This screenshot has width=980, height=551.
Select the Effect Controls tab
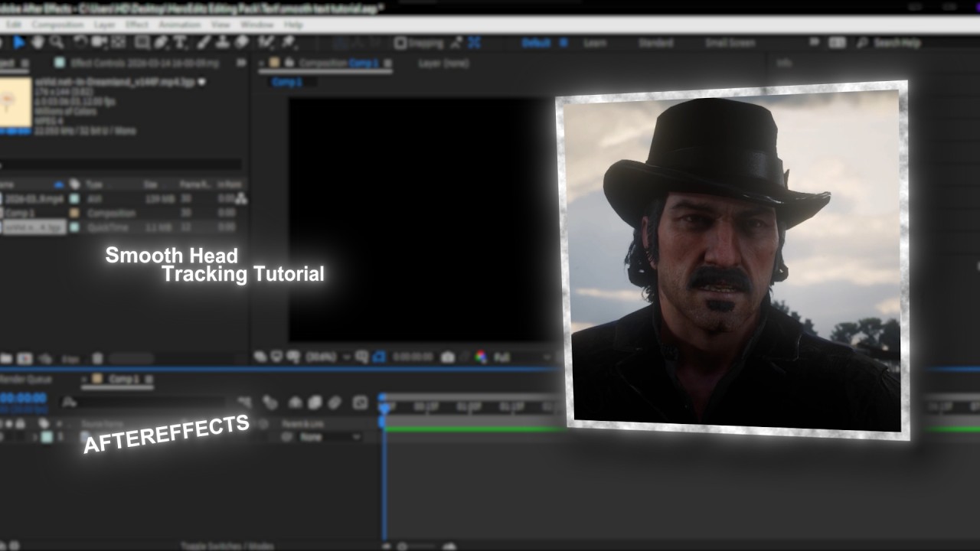pos(144,63)
